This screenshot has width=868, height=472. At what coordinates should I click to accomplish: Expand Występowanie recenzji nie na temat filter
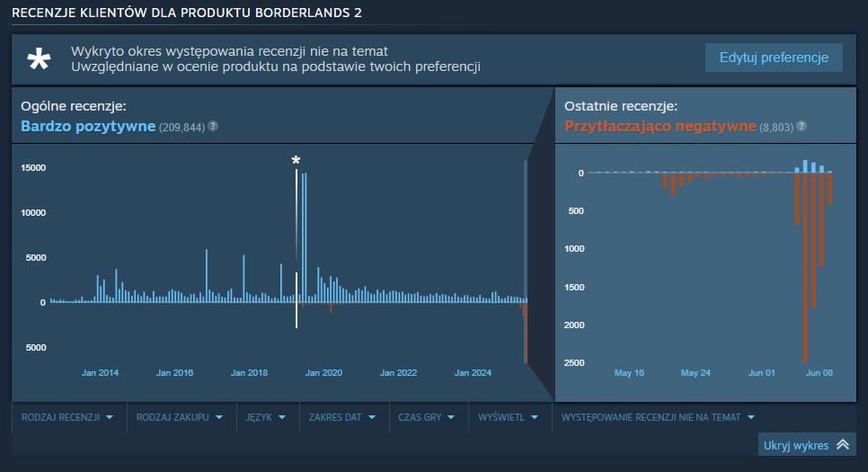click(659, 417)
